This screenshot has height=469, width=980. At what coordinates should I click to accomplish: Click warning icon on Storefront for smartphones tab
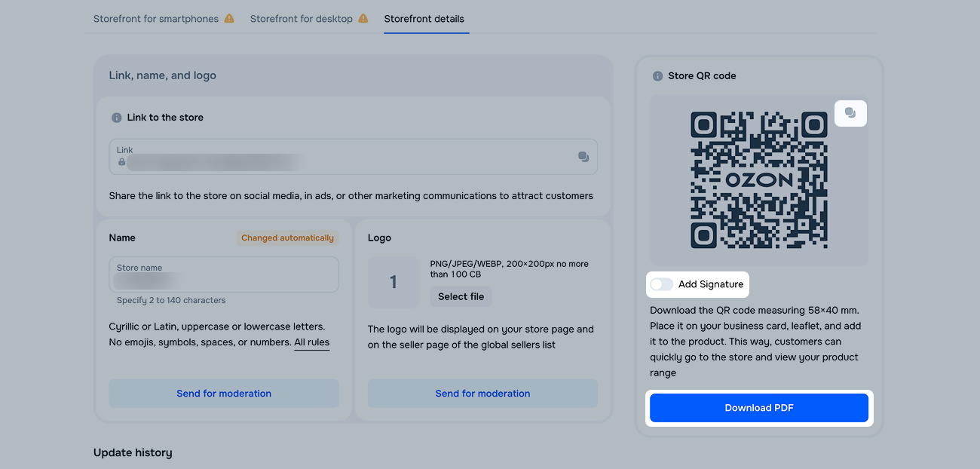pyautogui.click(x=229, y=19)
